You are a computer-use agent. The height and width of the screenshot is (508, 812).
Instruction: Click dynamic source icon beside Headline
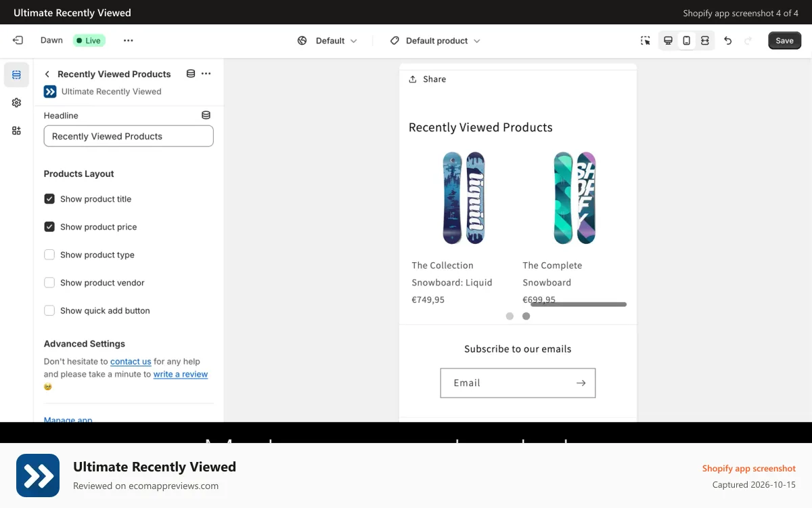point(206,115)
